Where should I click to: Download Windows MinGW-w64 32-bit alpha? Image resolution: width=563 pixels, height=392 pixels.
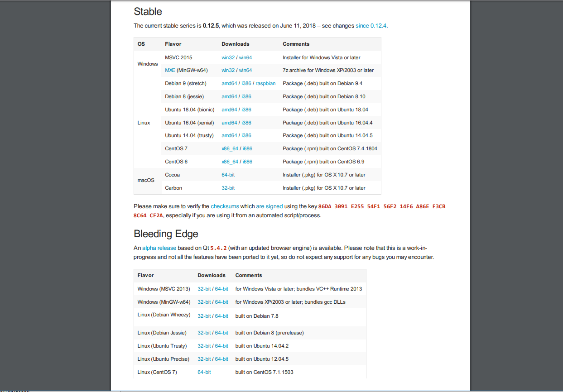pos(204,302)
